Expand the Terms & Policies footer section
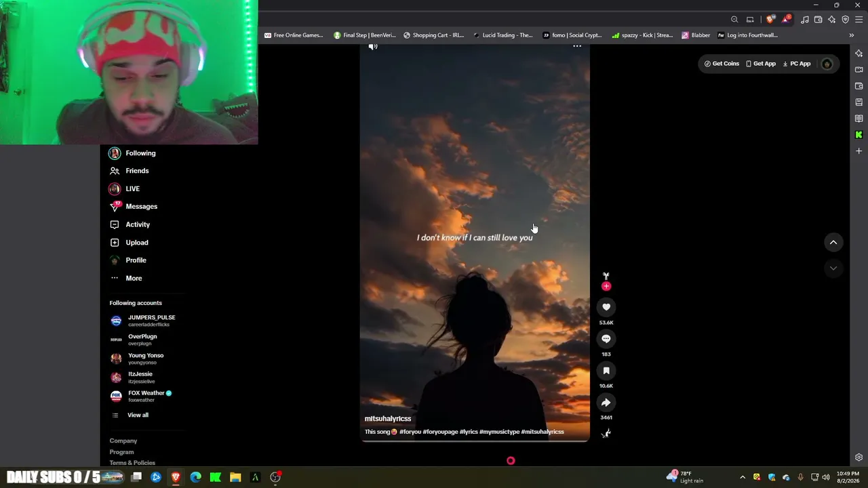The height and width of the screenshot is (488, 868). coord(132,463)
